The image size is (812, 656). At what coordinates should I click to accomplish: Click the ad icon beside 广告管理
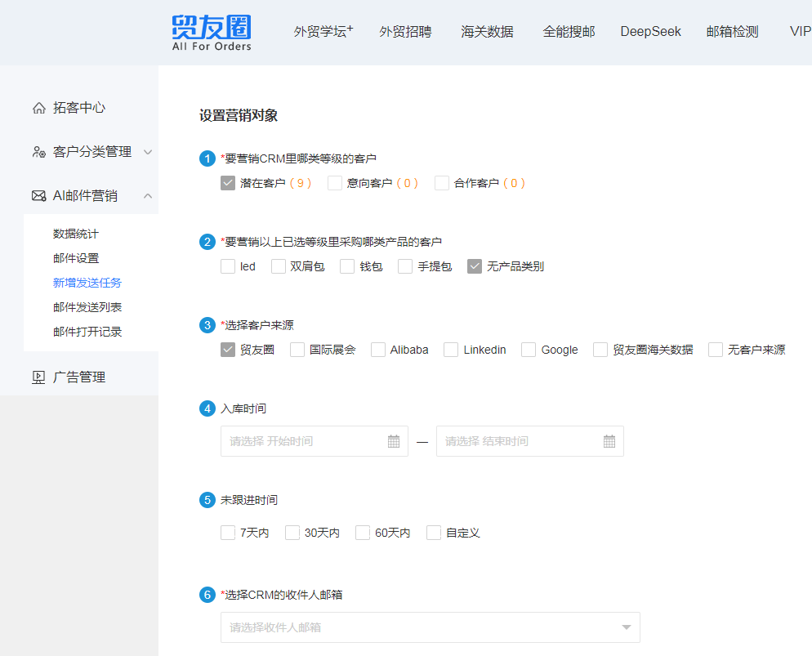(38, 377)
